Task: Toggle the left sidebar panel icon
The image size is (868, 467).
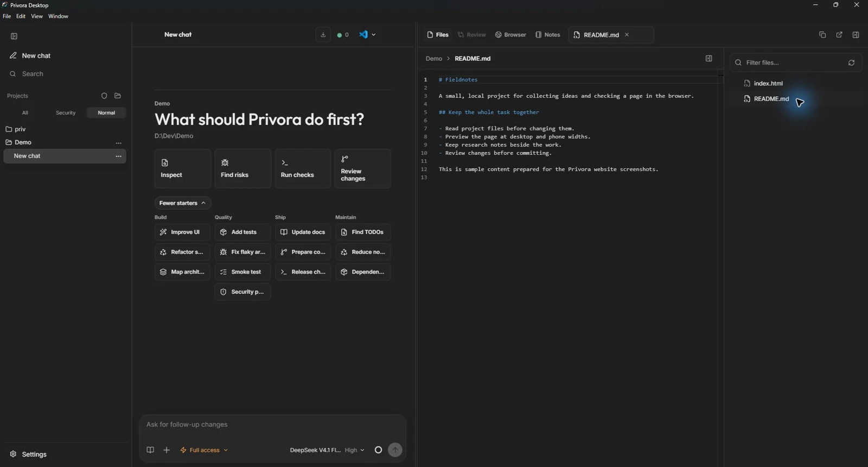Action: click(x=14, y=36)
